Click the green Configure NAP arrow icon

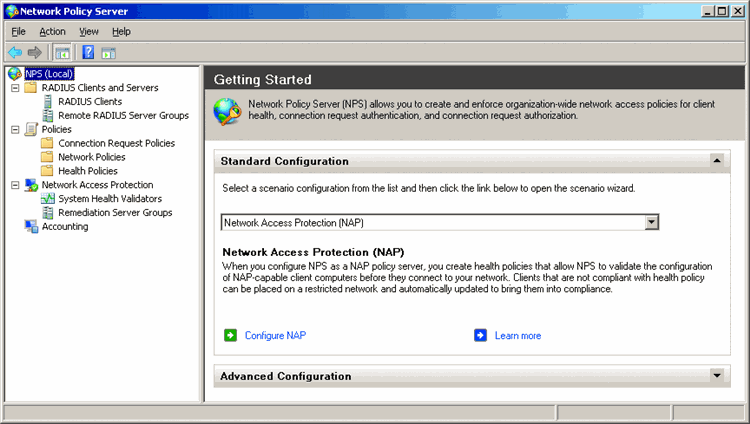230,335
